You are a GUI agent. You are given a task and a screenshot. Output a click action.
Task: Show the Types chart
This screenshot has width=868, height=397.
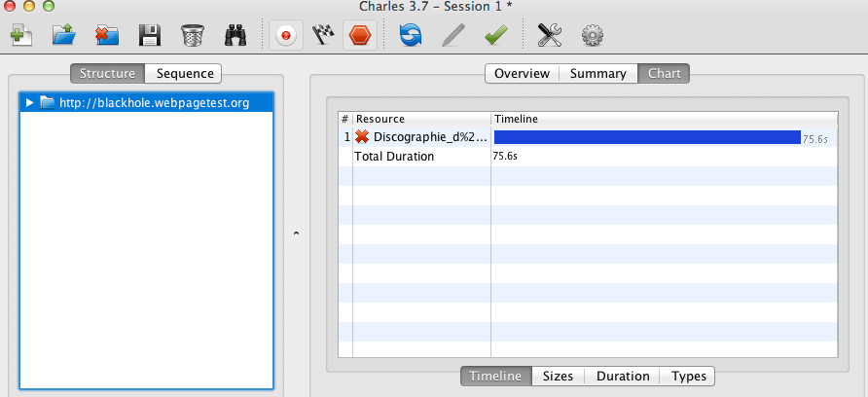click(688, 376)
